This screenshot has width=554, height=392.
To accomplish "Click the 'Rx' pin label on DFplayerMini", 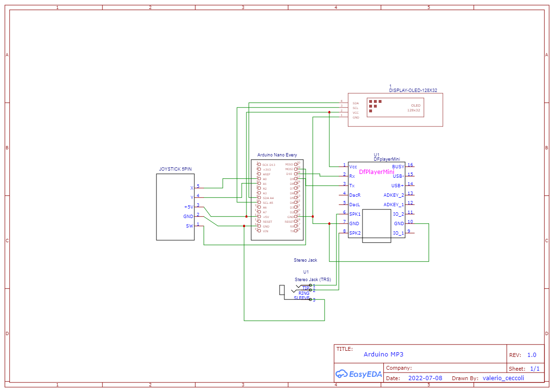I will 352,176.
